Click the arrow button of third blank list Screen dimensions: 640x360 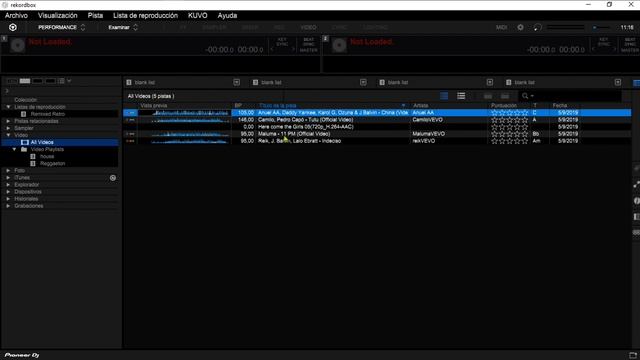[x=490, y=82]
